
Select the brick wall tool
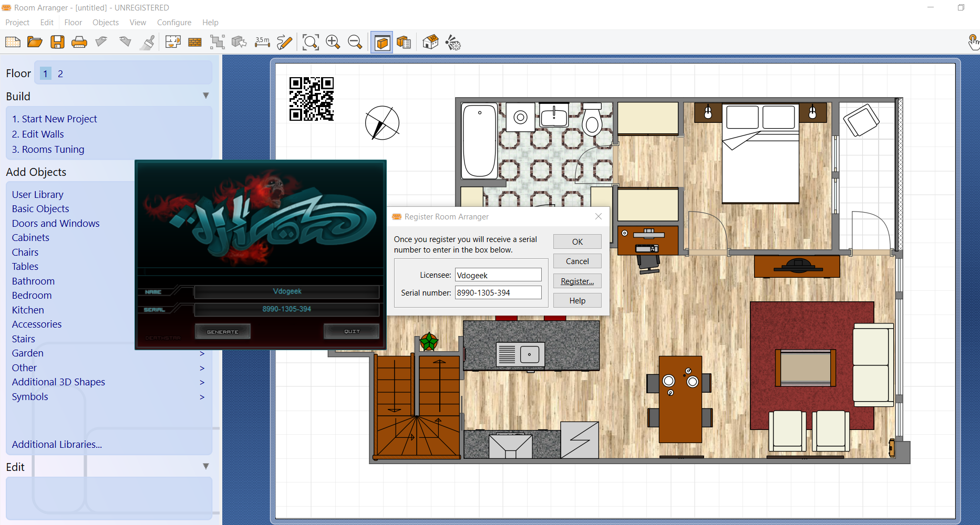click(x=195, y=42)
